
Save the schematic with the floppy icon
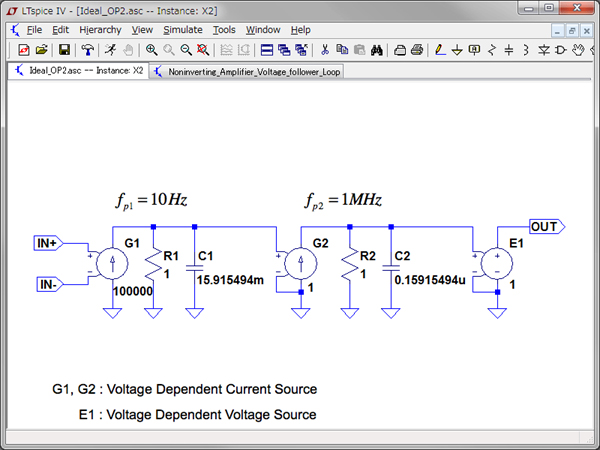coord(64,49)
